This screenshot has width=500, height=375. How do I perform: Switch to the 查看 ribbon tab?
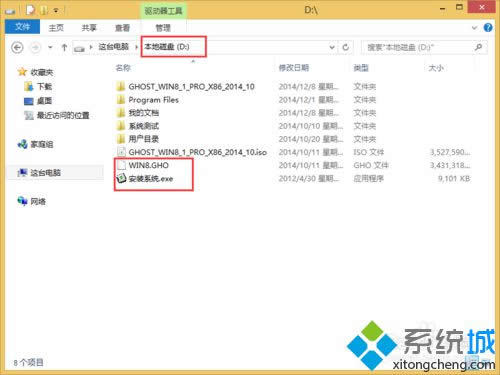122,28
